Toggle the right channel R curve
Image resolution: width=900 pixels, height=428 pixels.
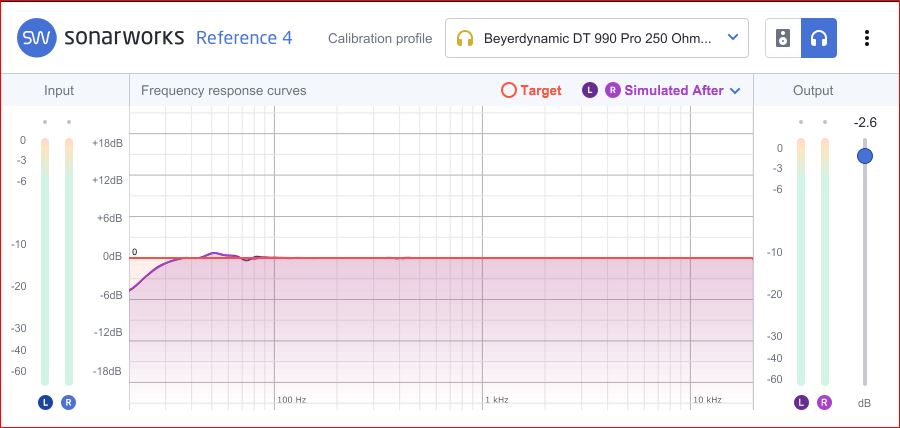pos(614,90)
